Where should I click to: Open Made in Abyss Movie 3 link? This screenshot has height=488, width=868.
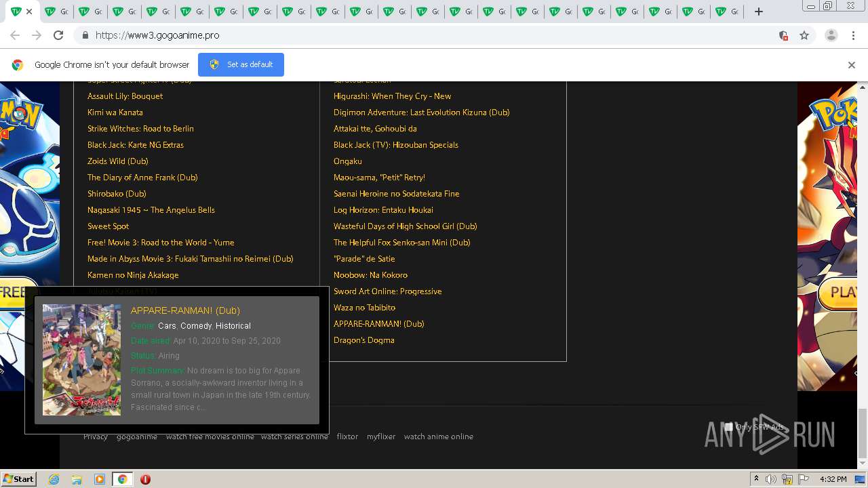(191, 259)
